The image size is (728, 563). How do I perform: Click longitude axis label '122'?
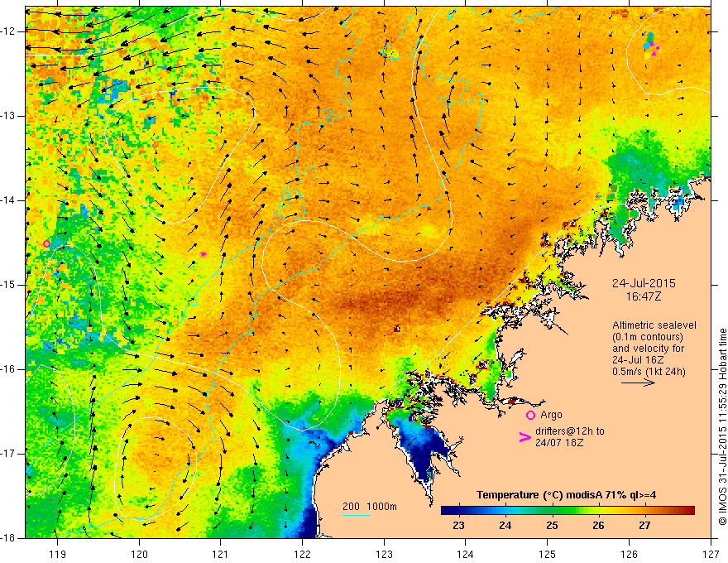pos(302,554)
